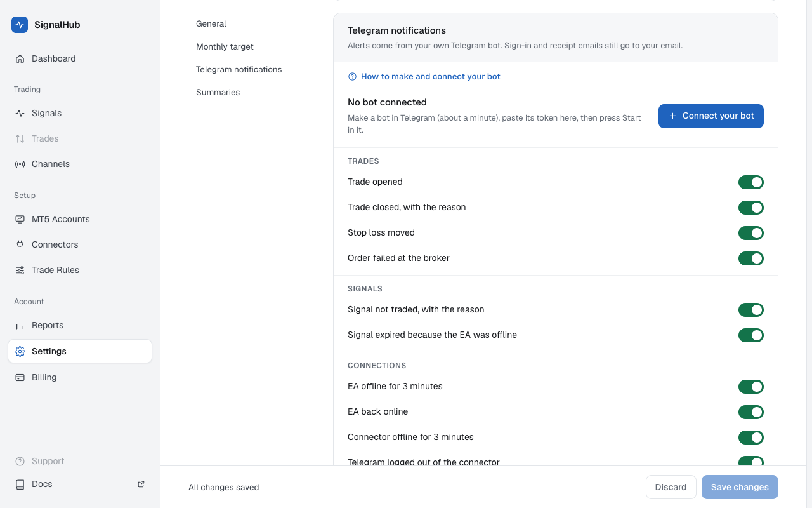Click the Support question mark icon
Viewport: 812px width, 508px height.
coord(20,461)
